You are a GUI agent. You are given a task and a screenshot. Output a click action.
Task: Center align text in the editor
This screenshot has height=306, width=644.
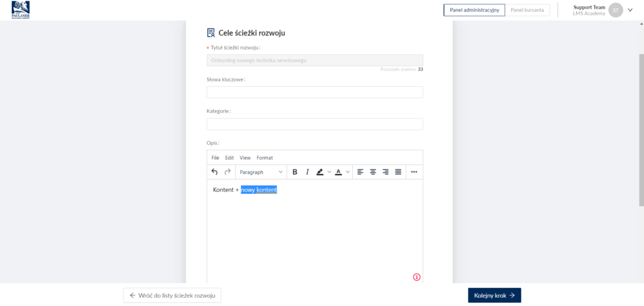coord(373,172)
